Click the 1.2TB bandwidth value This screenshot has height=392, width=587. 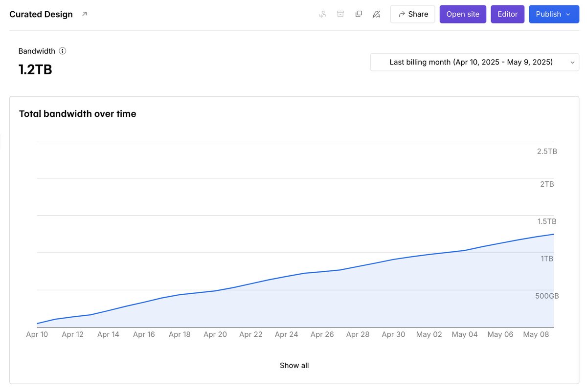[35, 69]
